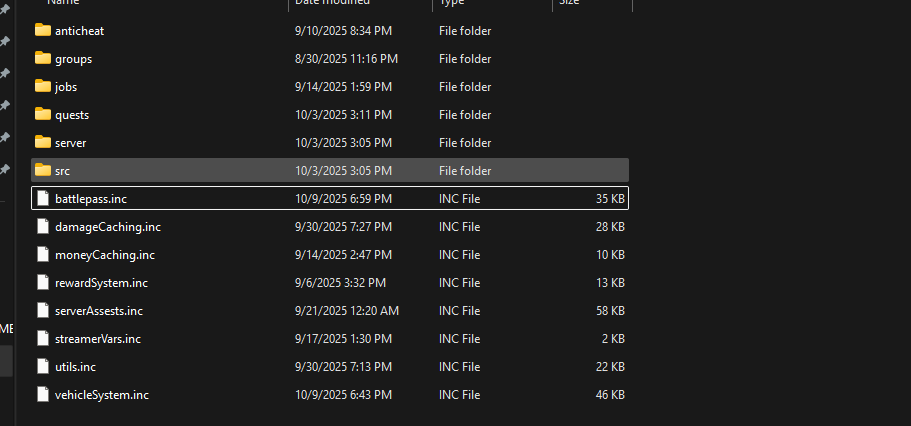Click the "22 KB" size of utils.inc

click(610, 367)
